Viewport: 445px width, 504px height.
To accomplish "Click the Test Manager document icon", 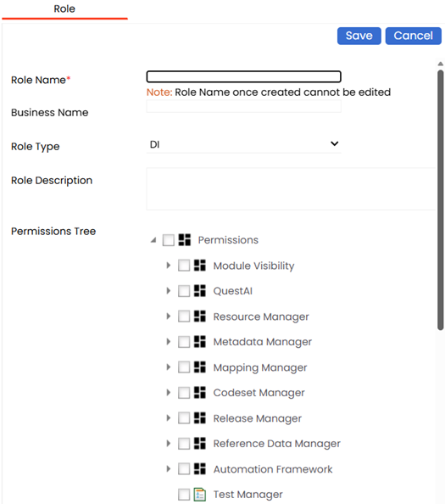I will (x=200, y=495).
